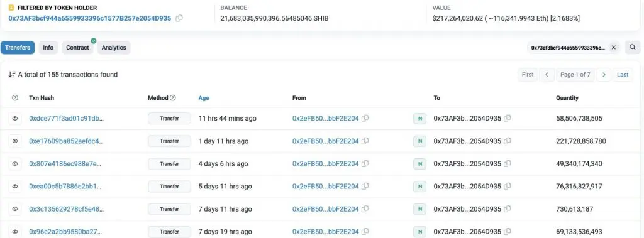Viewport: 644px width, 238px height.
Task: Copy From address in 4 days 6 hrs row
Action: tap(365, 164)
